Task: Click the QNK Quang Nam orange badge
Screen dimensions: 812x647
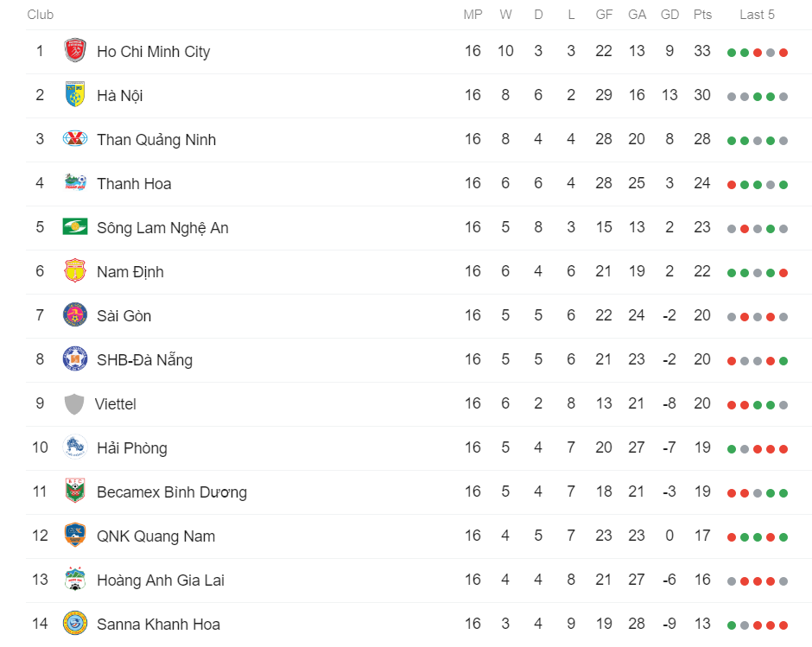Action: coord(75,535)
